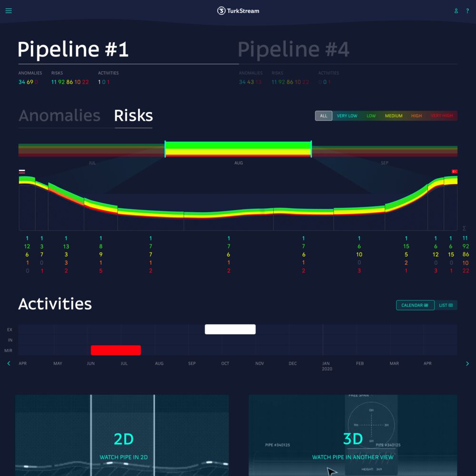Advance timeline with right arrow
Image resolution: width=476 pixels, height=476 pixels.
pyautogui.click(x=467, y=364)
